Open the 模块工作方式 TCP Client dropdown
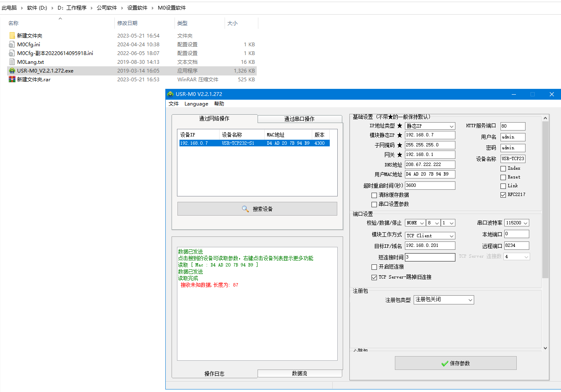Viewport: 561px width, 392px height. click(430, 236)
